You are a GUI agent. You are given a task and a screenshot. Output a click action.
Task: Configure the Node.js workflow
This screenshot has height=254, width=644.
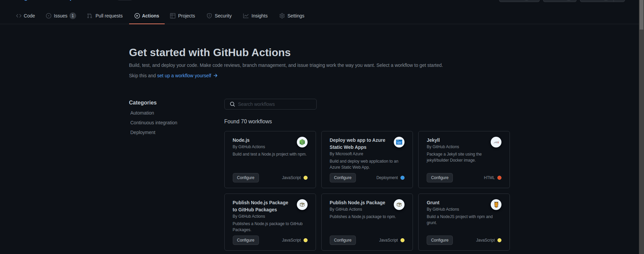[246, 178]
